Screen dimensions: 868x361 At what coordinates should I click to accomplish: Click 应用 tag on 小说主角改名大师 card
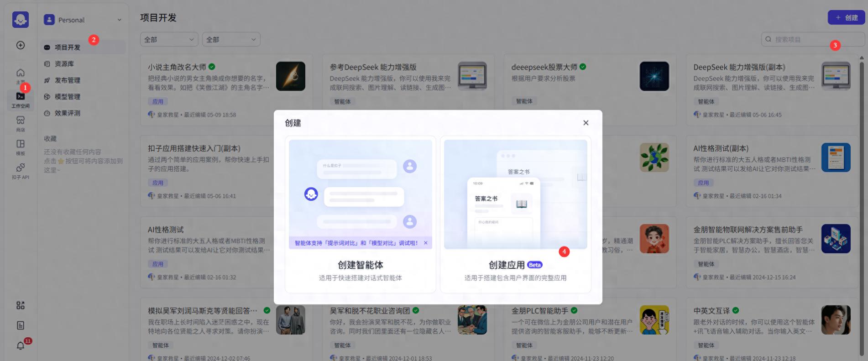[x=158, y=101]
